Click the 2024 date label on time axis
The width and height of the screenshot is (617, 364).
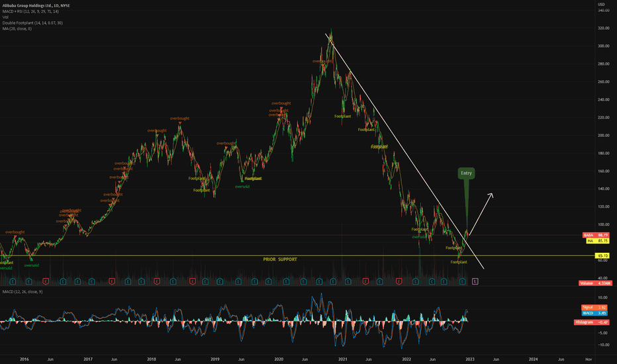coord(533,359)
